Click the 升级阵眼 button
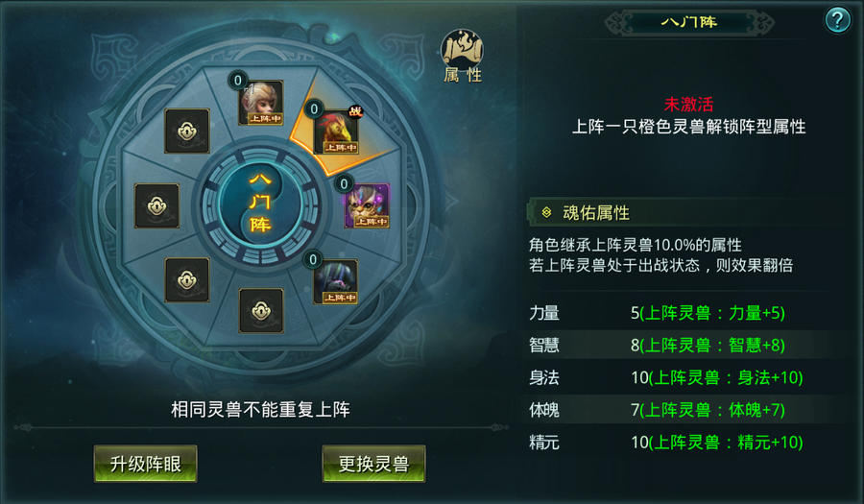The image size is (864, 504). coord(146,464)
